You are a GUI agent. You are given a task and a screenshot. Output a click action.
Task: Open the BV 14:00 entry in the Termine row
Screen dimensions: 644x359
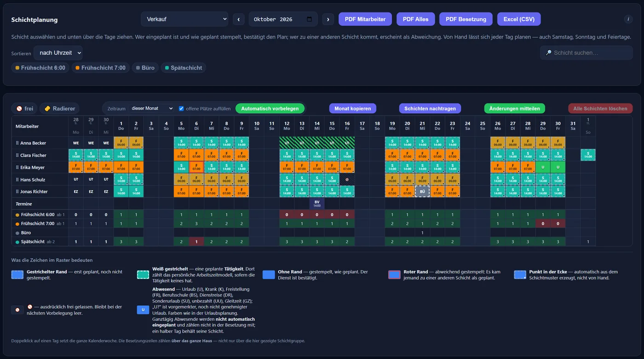(x=317, y=203)
